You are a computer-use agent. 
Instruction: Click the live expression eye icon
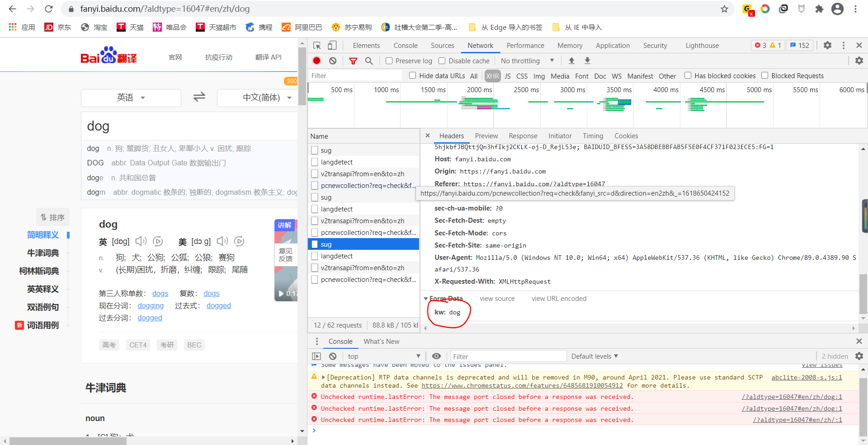[436, 356]
